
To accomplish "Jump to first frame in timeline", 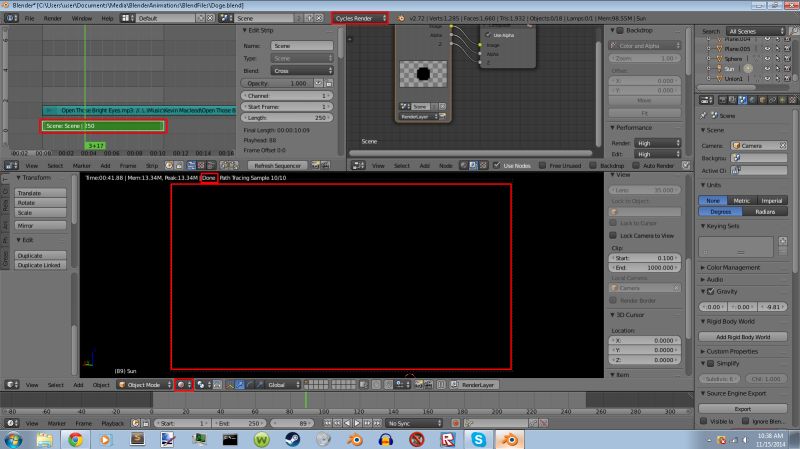I will [x=328, y=423].
